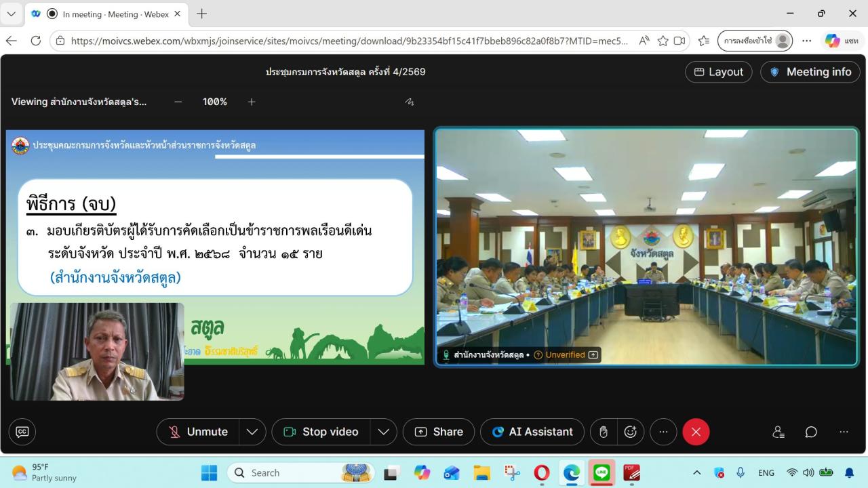Share your screen

438,432
